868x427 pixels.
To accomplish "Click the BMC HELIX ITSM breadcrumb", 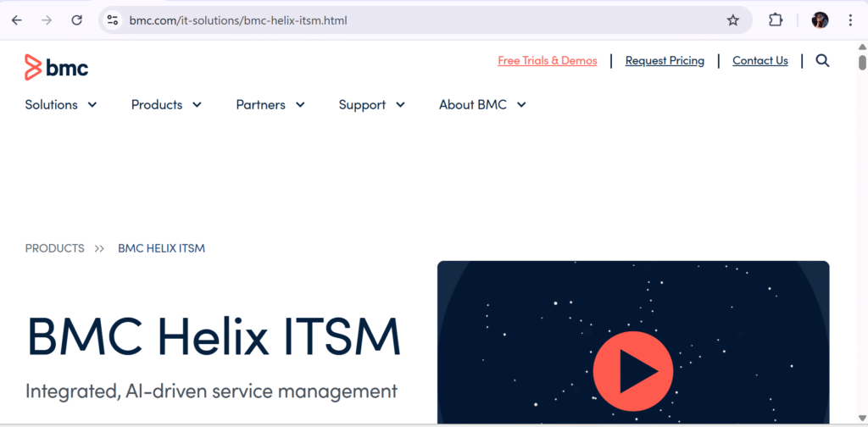I will tap(162, 248).
